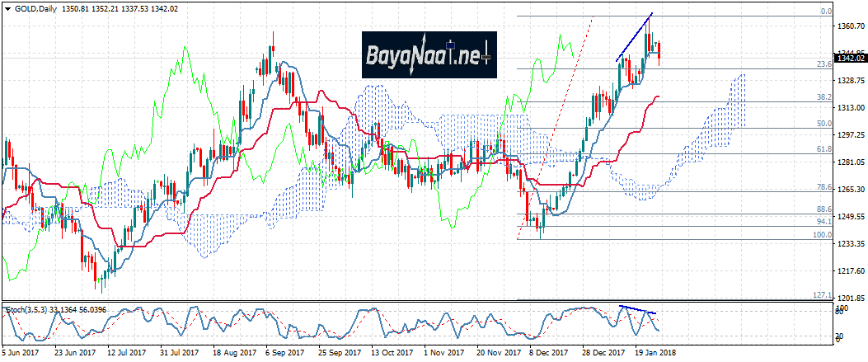
Task: Select the current price tag 1342.02
Action: (850, 58)
